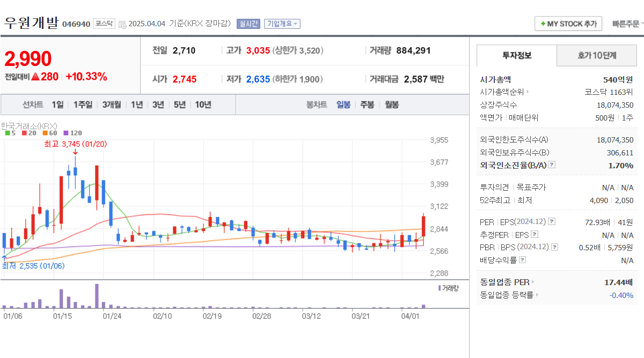Select the 3년 line chart period
The width and height of the screenshot is (644, 358).
pos(158,105)
